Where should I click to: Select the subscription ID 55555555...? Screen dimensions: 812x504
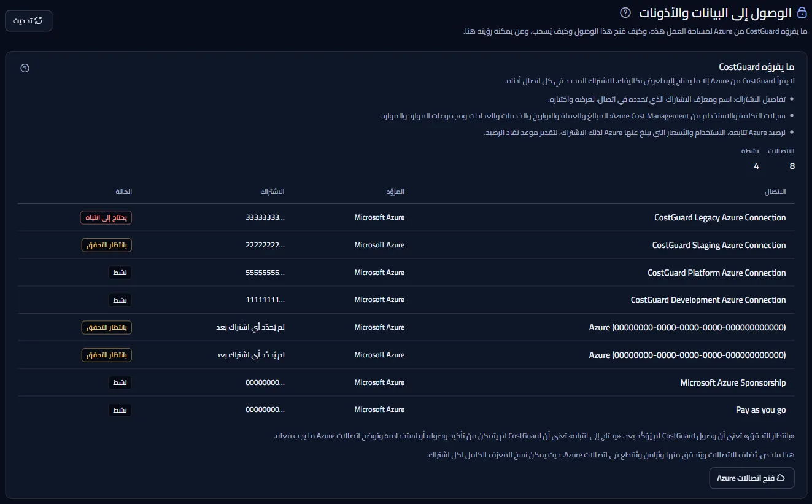(x=265, y=273)
